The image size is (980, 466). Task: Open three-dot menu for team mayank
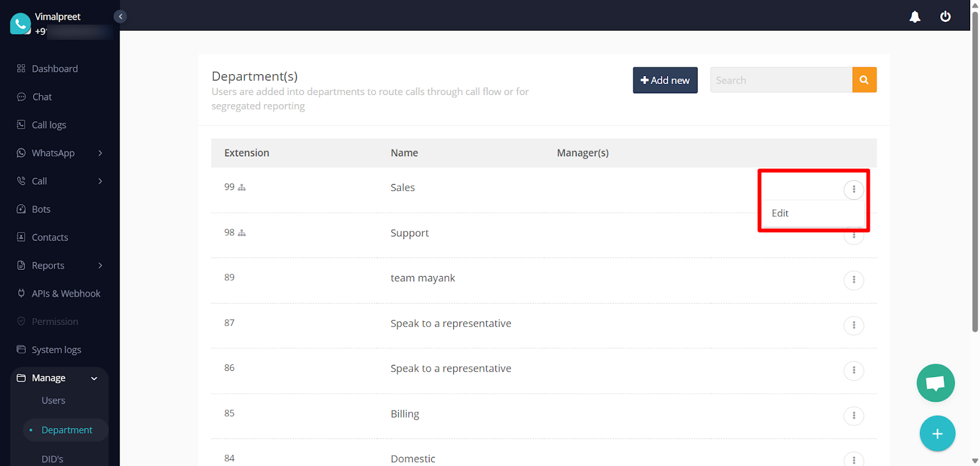[x=853, y=280]
